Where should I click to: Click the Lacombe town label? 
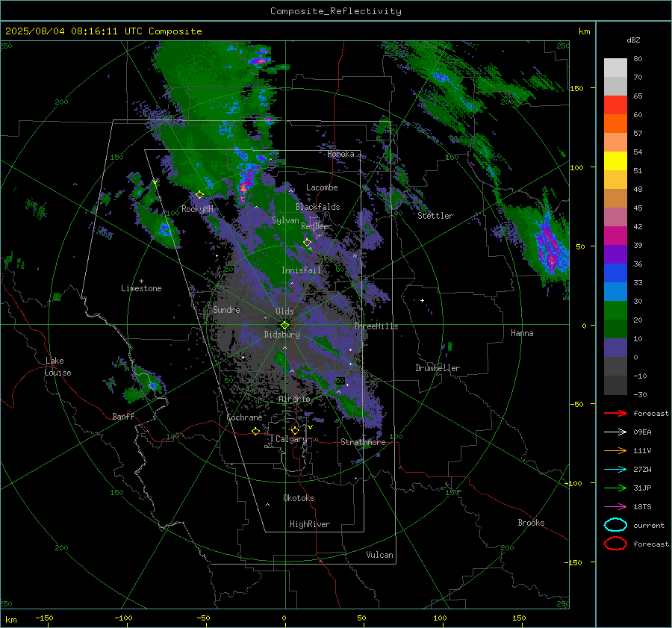coord(322,187)
